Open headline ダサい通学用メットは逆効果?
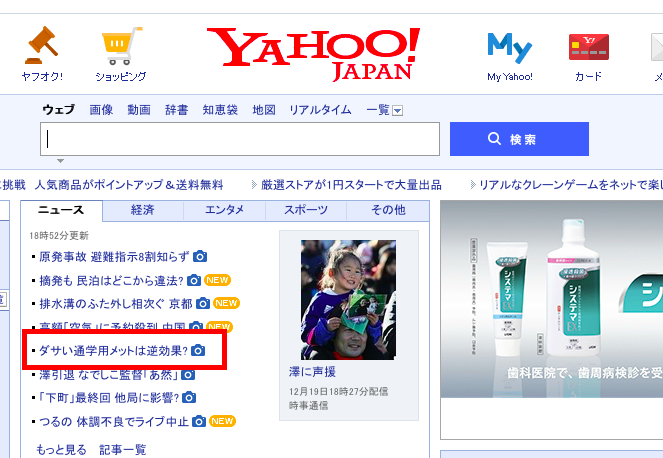This screenshot has width=663, height=458. 113,351
